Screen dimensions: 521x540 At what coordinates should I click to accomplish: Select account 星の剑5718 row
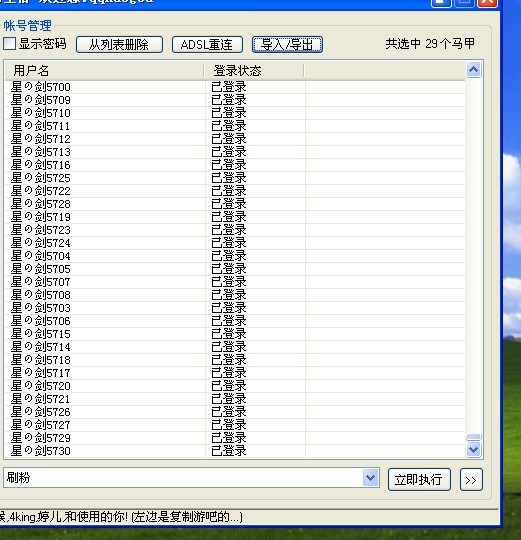click(235, 360)
